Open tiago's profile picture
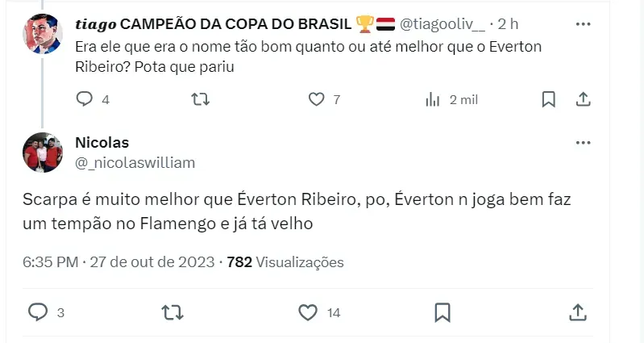This screenshot has height=343, width=644. click(44, 32)
